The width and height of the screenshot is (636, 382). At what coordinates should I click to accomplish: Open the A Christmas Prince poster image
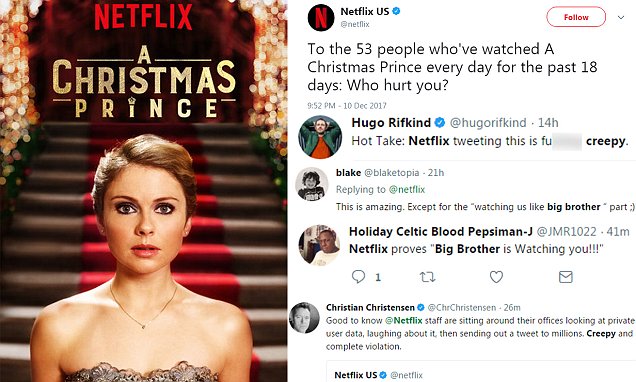tap(144, 191)
